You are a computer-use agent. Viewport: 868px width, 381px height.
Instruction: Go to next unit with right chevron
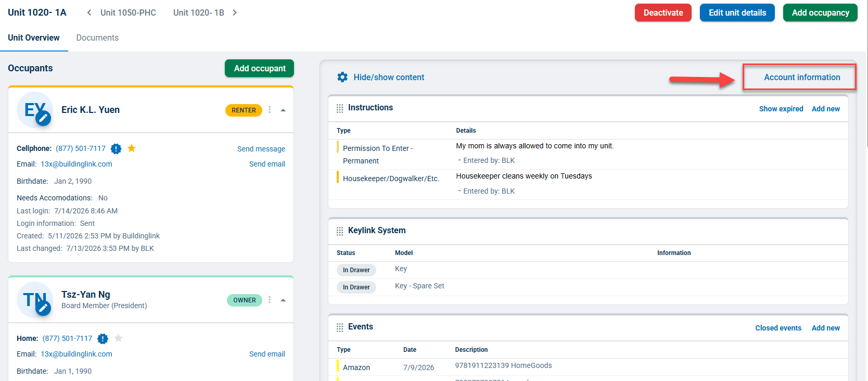click(x=235, y=12)
